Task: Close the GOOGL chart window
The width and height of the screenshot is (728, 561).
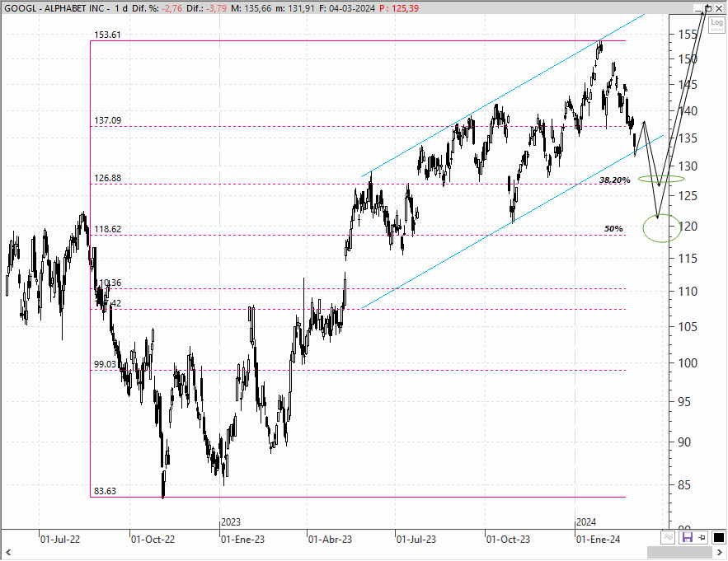Action: [719, 8]
